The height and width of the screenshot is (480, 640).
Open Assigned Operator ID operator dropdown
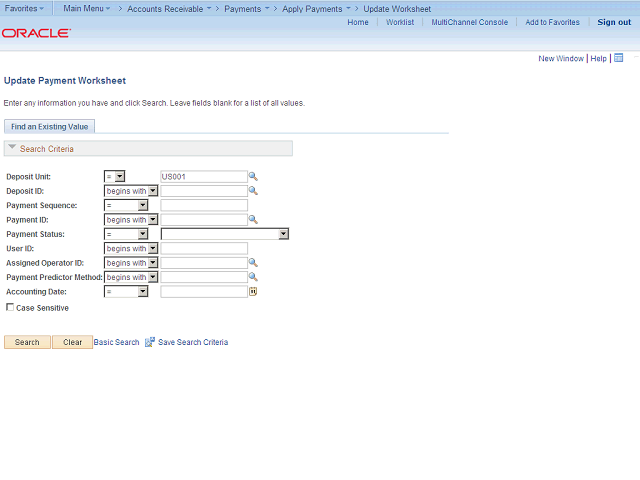(131, 262)
